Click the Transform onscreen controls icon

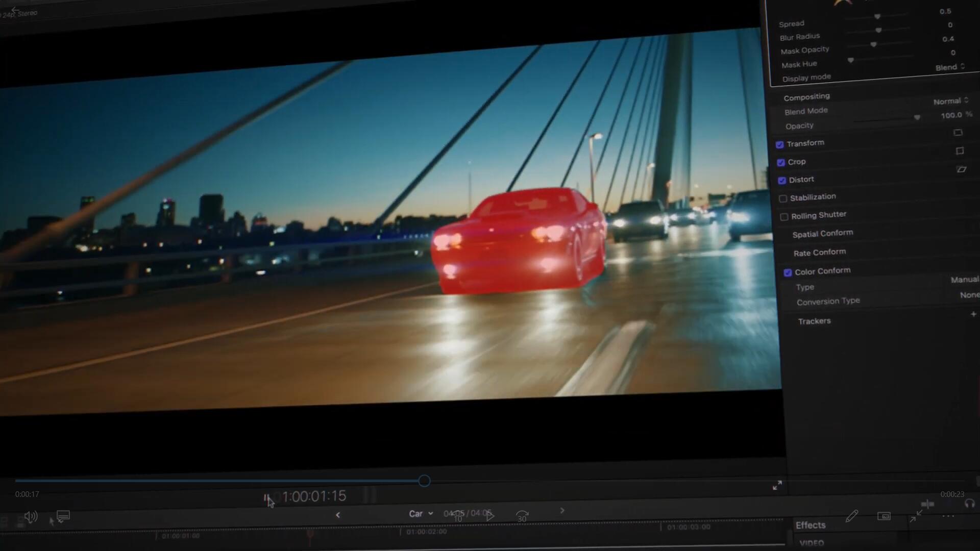958,133
